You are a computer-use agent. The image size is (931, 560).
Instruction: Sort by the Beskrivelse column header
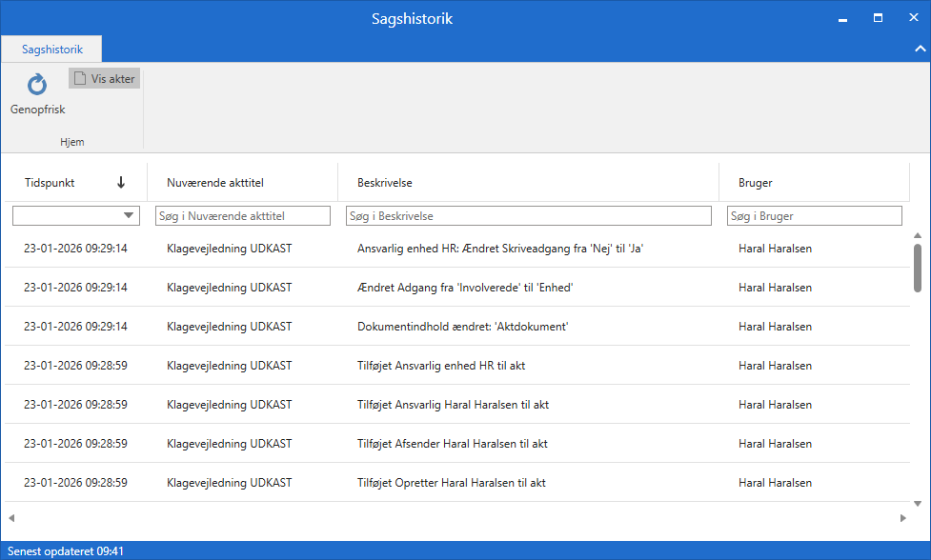[528, 183]
